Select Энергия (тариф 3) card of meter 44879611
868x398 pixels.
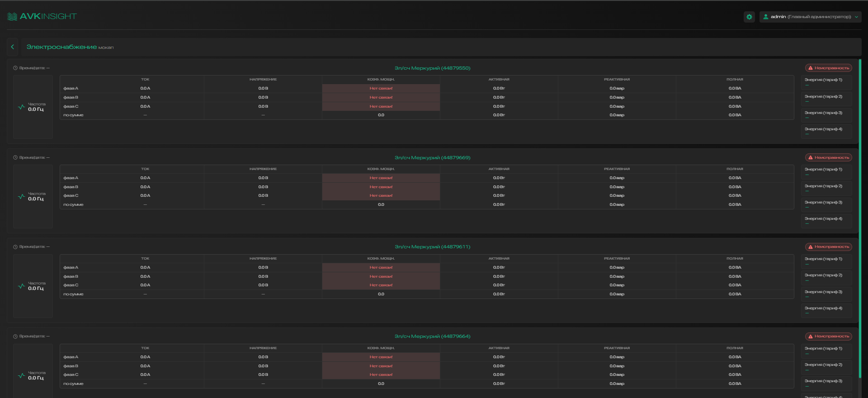pos(826,294)
